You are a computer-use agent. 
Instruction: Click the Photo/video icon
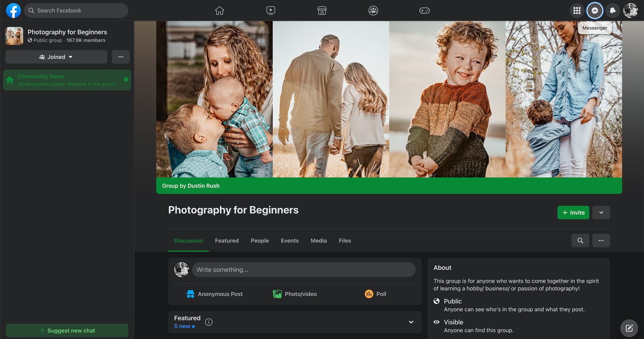tap(277, 294)
